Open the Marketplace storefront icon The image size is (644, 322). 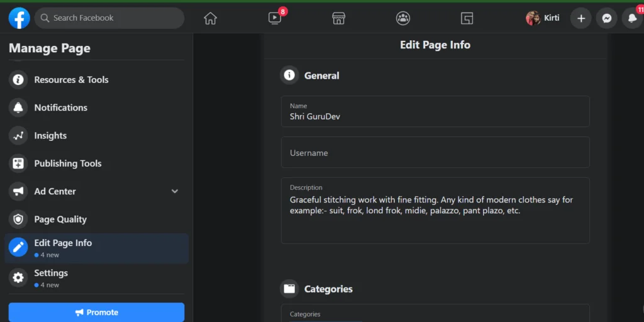pos(339,18)
